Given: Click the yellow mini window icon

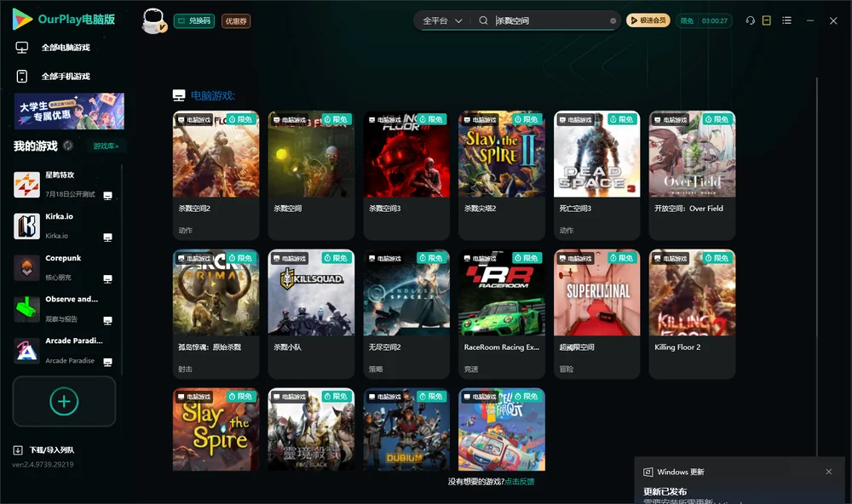Looking at the screenshot, I should [x=767, y=20].
